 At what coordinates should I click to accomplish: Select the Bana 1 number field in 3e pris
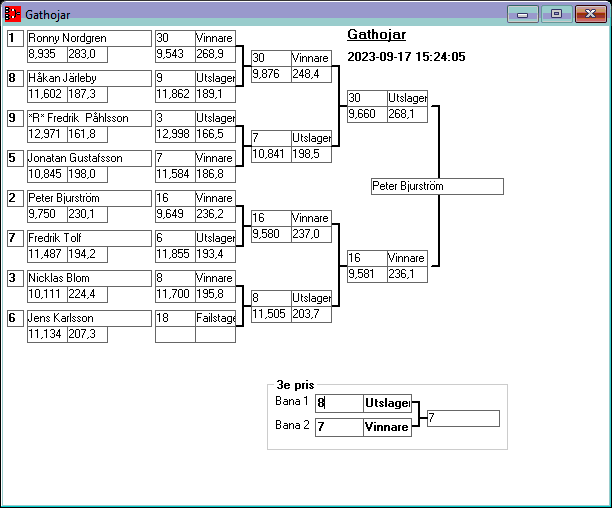(338, 403)
